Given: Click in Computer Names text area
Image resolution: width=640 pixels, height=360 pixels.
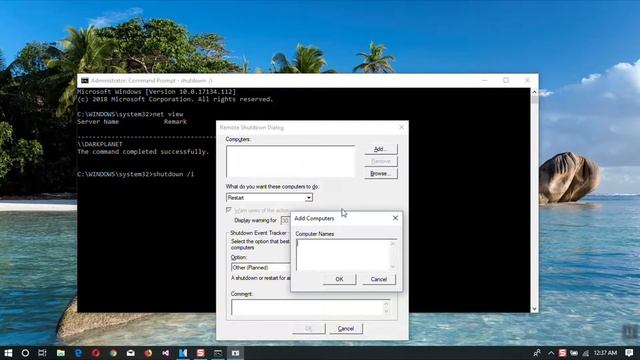Looking at the screenshot, I should 346,255.
